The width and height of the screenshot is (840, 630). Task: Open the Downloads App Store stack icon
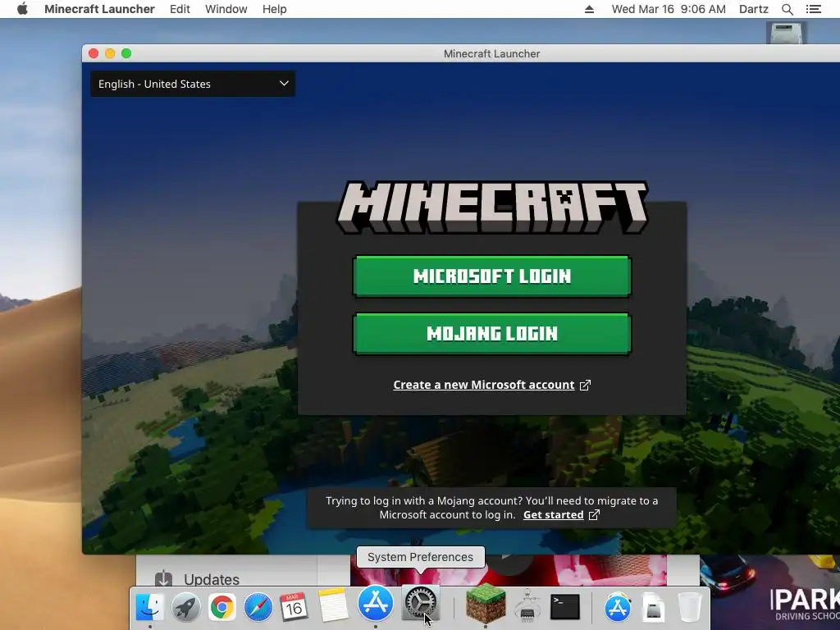[617, 607]
